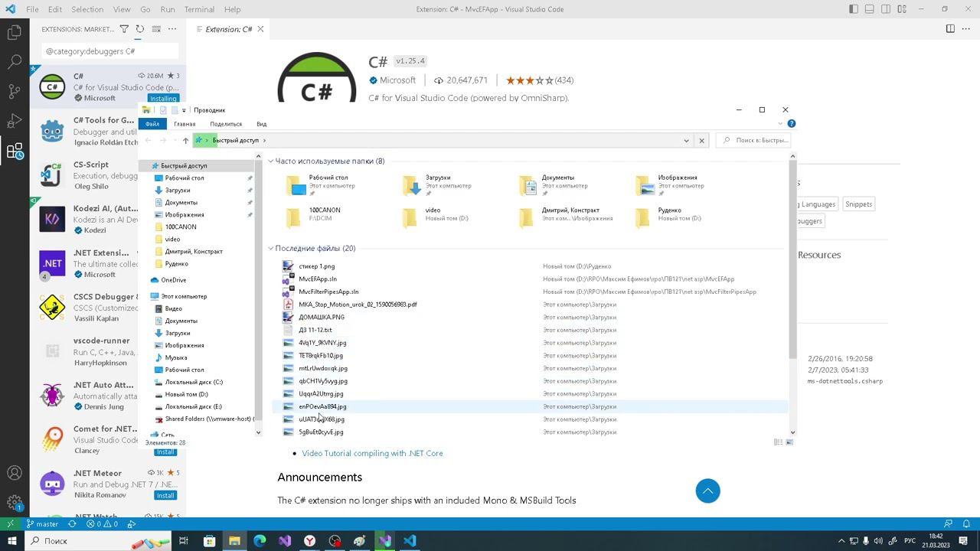The width and height of the screenshot is (980, 551).
Task: Click the feedback icon in VS Code status bar
Action: pos(949,524)
